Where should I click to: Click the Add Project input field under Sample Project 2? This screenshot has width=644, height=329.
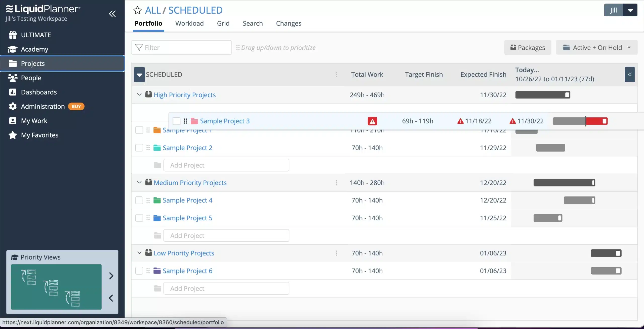(226, 165)
